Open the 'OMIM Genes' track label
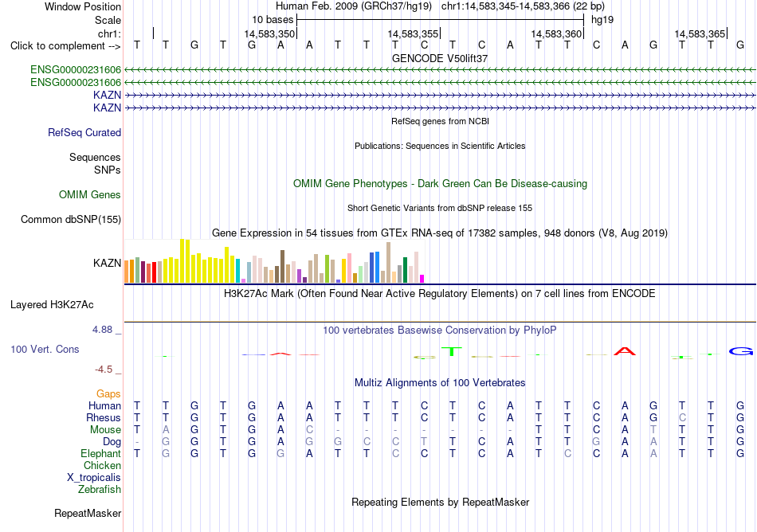757x532 pixels. [x=90, y=195]
